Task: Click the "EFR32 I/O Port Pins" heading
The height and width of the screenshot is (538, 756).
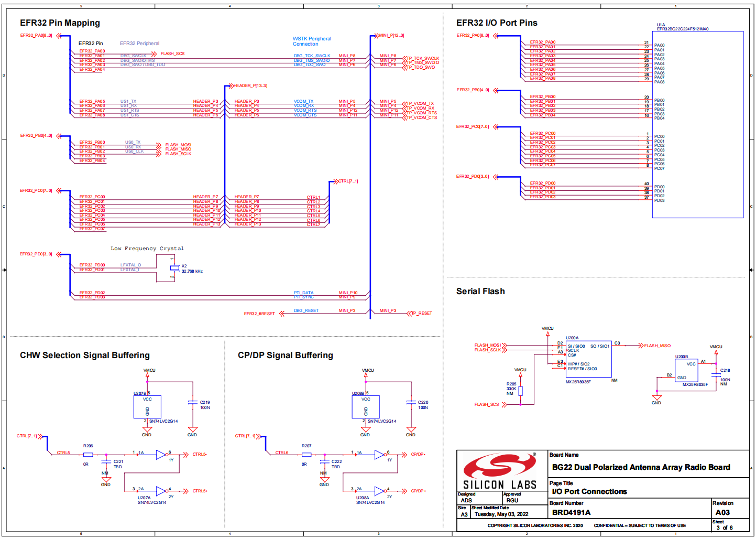Action: (497, 23)
